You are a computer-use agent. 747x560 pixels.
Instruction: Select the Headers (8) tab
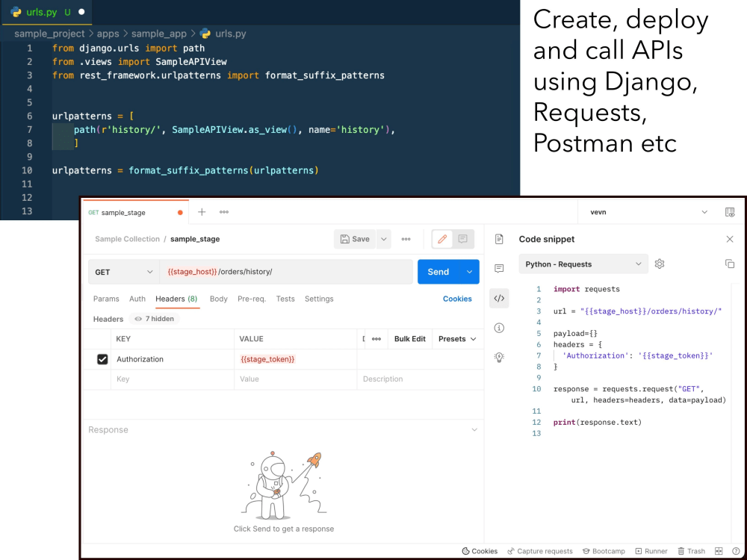point(176,299)
